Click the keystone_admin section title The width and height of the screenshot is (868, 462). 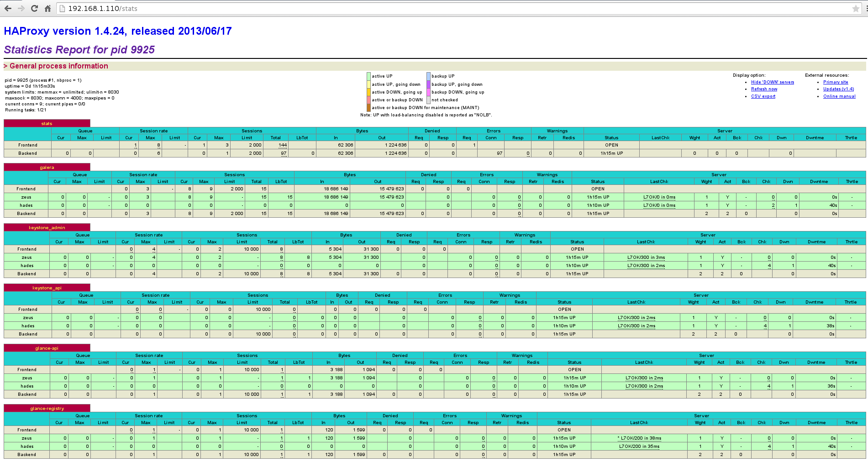(x=47, y=228)
